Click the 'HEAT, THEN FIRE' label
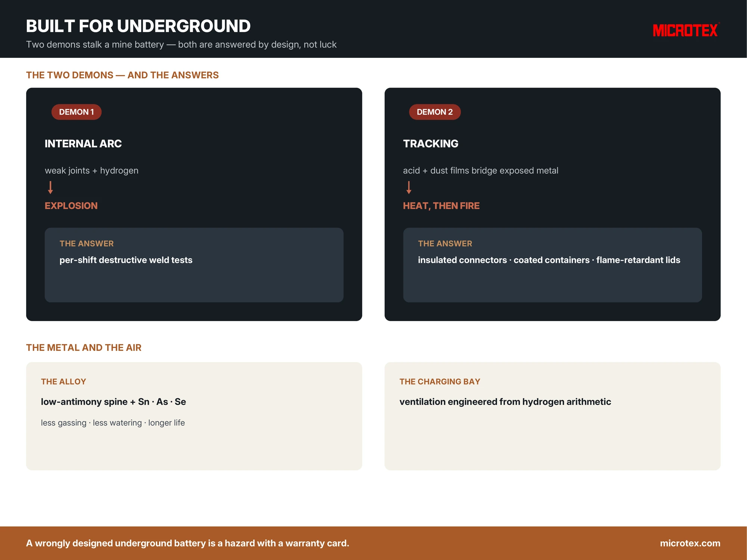Image resolution: width=747 pixels, height=560 pixels. [x=441, y=206]
